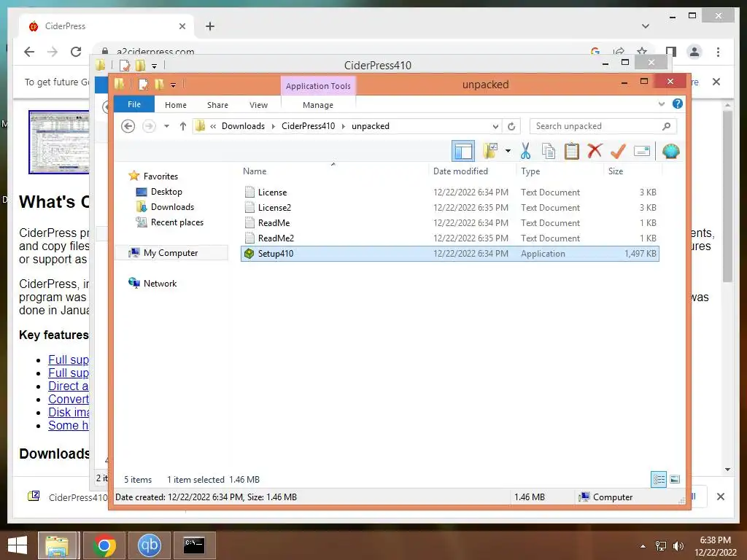Click the explorer Forward arrow button
The image size is (747, 560).
149,126
